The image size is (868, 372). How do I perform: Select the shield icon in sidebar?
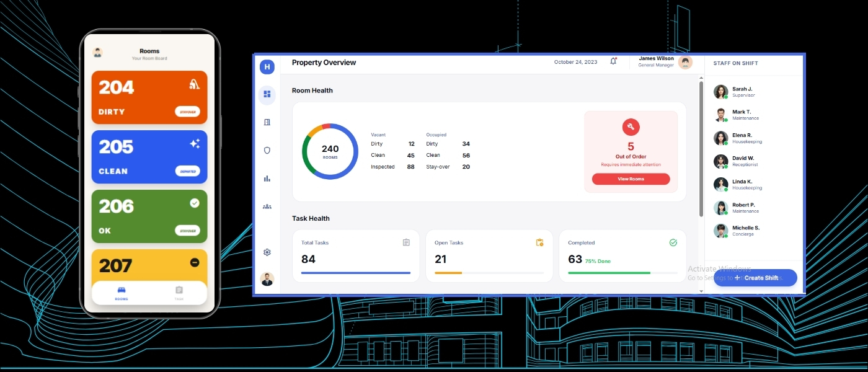click(267, 150)
